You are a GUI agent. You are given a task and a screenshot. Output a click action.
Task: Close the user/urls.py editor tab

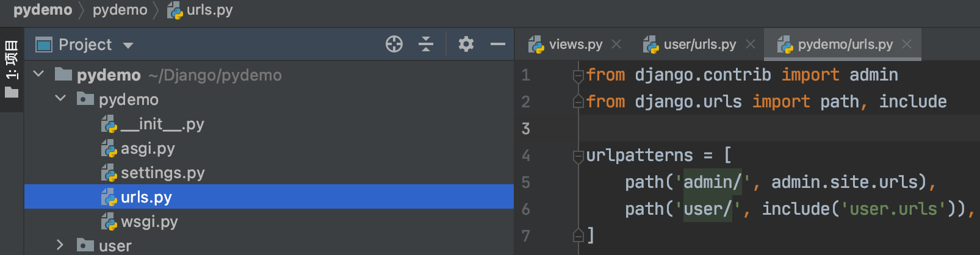[751, 44]
